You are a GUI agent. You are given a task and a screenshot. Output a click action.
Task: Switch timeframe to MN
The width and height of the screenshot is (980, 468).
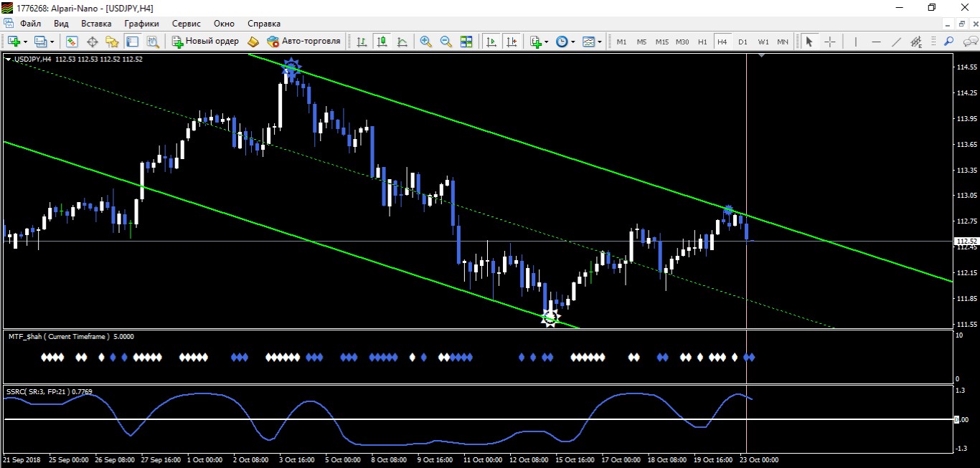pos(783,42)
